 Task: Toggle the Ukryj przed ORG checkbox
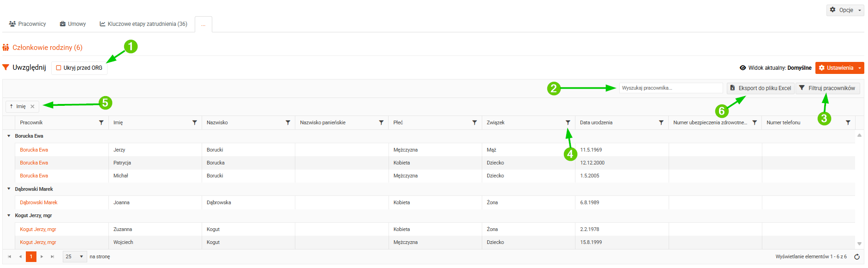point(59,68)
